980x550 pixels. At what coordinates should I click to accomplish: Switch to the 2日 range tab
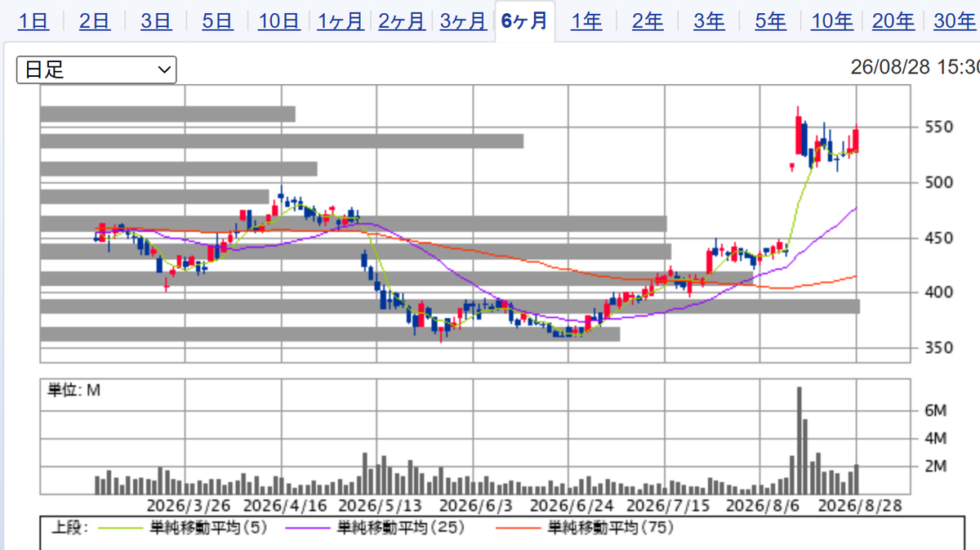coord(95,21)
